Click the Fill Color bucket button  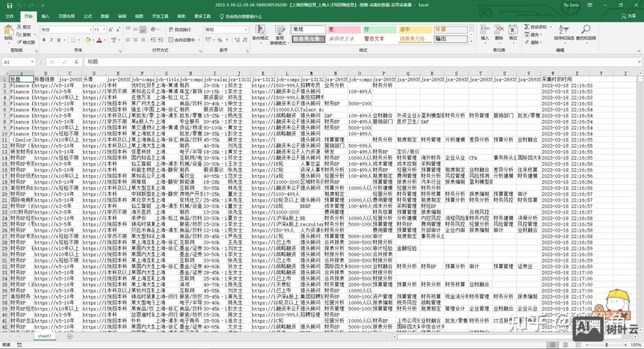click(x=87, y=40)
